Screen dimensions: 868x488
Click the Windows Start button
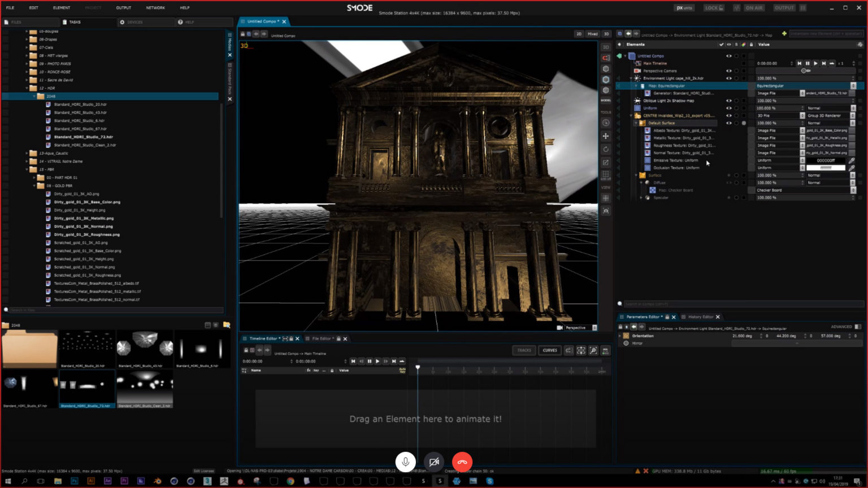[8, 481]
